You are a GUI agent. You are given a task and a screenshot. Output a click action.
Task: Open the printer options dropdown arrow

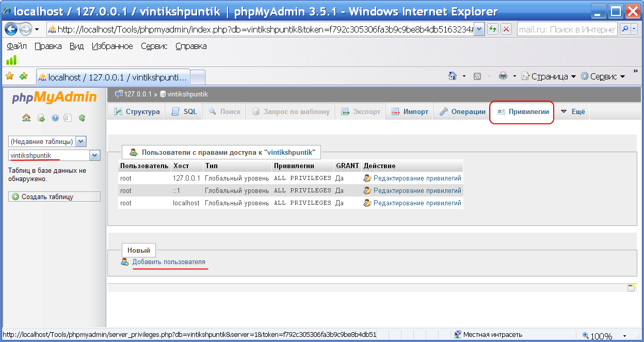(x=514, y=76)
